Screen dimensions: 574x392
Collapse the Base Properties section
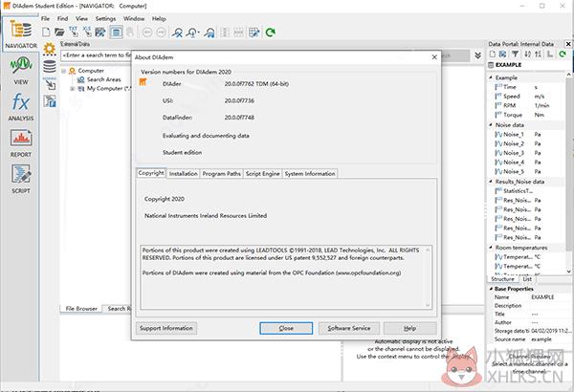(492, 289)
